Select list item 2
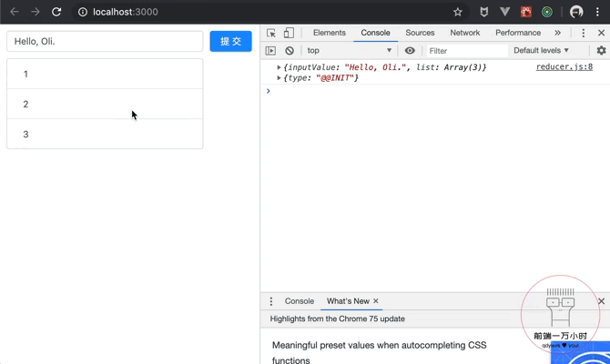This screenshot has height=364, width=610. coord(105,104)
